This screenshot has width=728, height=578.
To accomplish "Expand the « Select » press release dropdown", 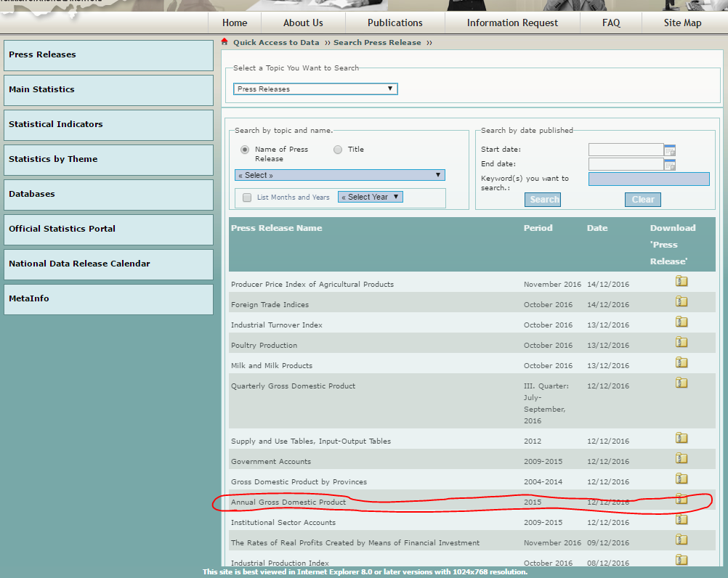I will (340, 175).
